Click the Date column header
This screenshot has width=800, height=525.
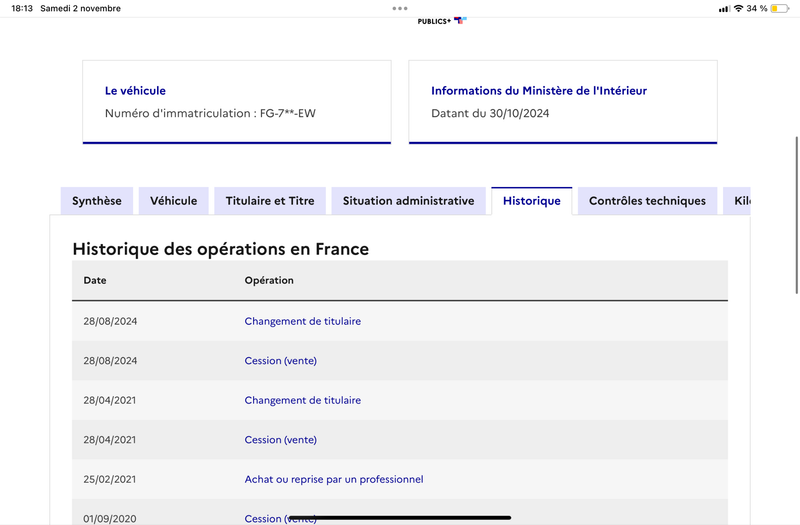95,280
